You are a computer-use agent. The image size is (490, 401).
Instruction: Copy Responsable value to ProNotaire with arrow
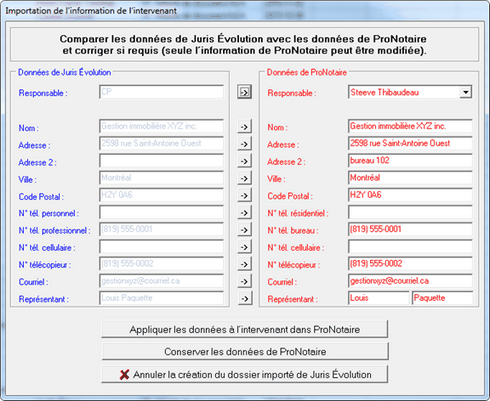pyautogui.click(x=244, y=92)
